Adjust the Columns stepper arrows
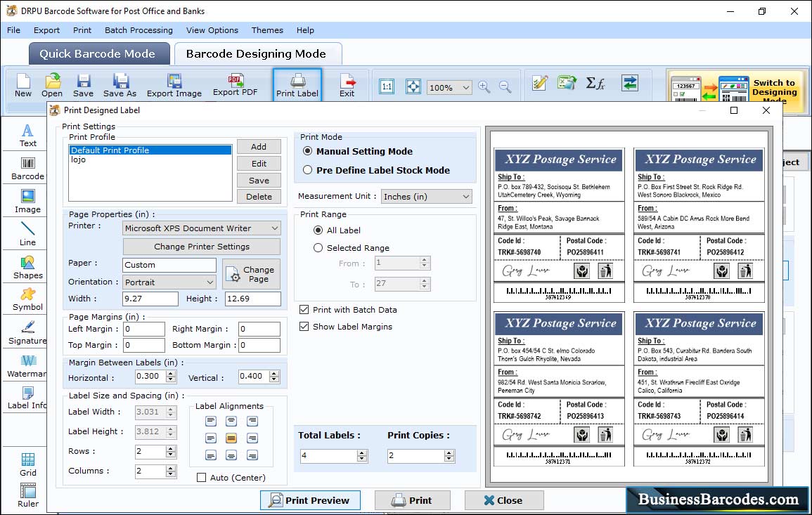The image size is (812, 515). point(171,471)
